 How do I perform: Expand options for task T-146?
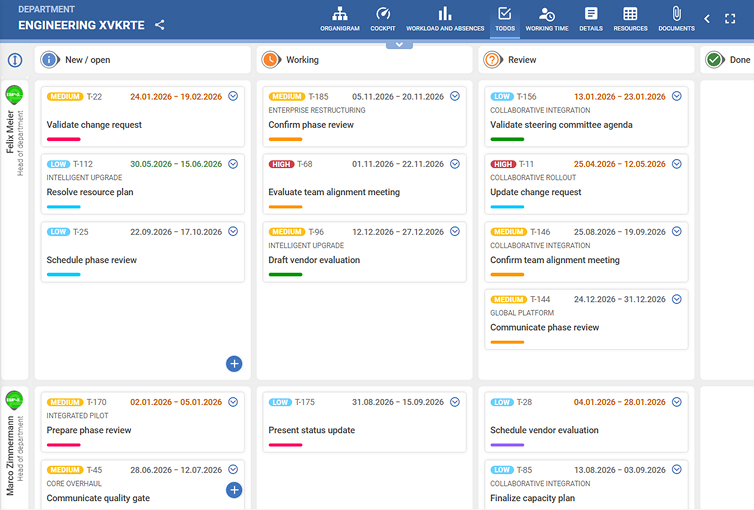[x=677, y=231]
